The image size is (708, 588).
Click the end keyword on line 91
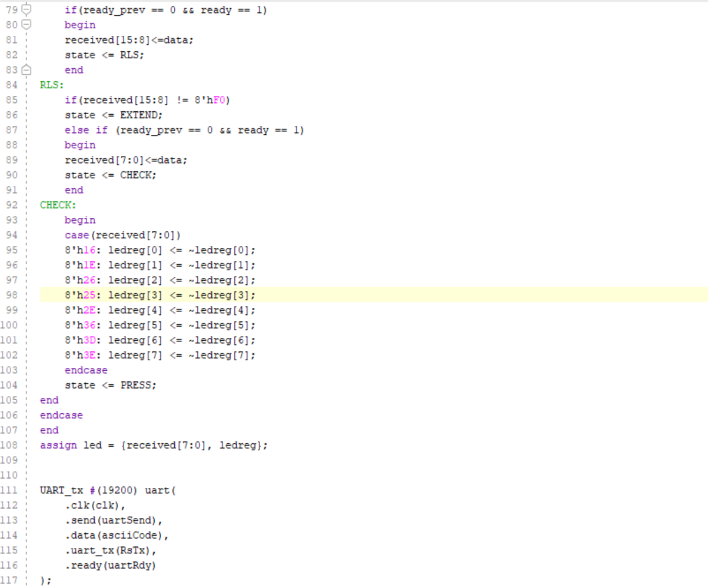click(74, 190)
